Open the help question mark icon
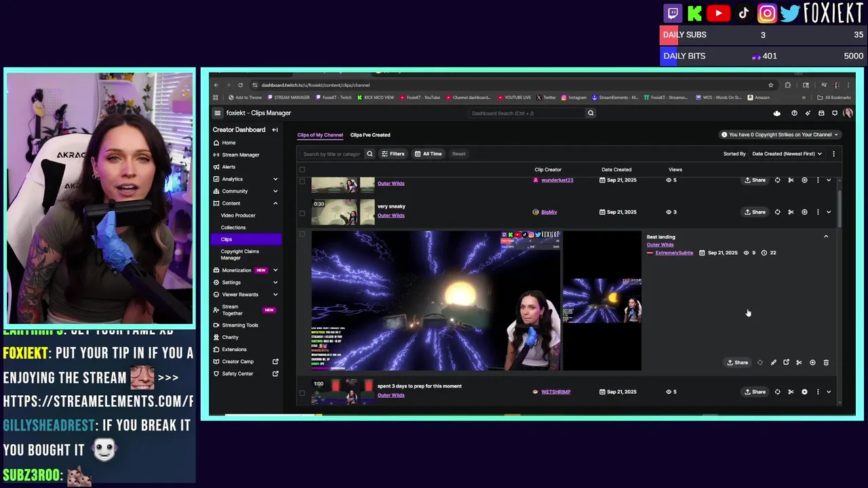Image resolution: width=868 pixels, height=488 pixels. pyautogui.click(x=794, y=113)
